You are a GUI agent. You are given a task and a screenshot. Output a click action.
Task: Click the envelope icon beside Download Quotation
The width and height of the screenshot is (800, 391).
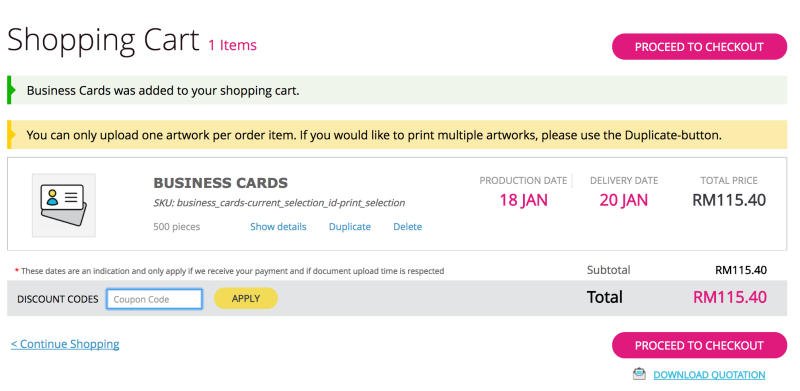[639, 374]
